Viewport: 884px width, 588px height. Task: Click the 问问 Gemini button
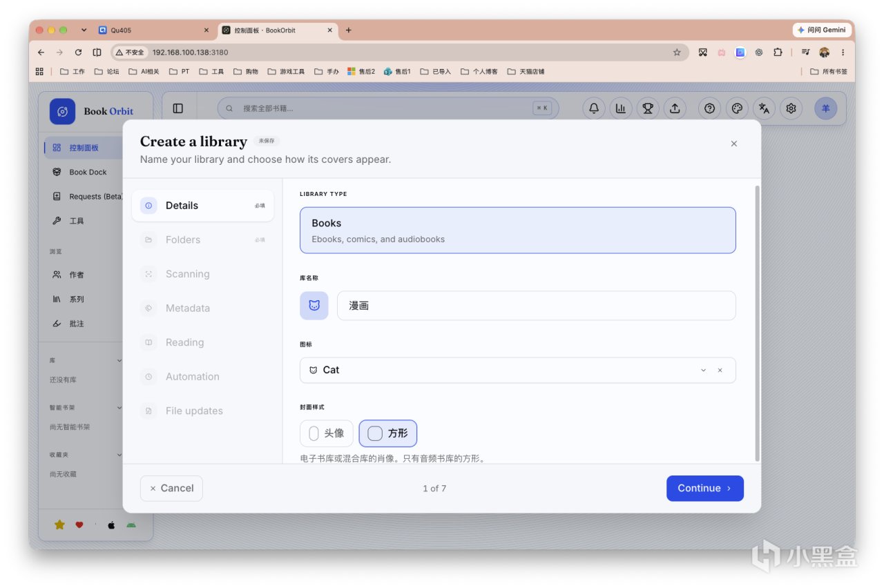click(823, 30)
